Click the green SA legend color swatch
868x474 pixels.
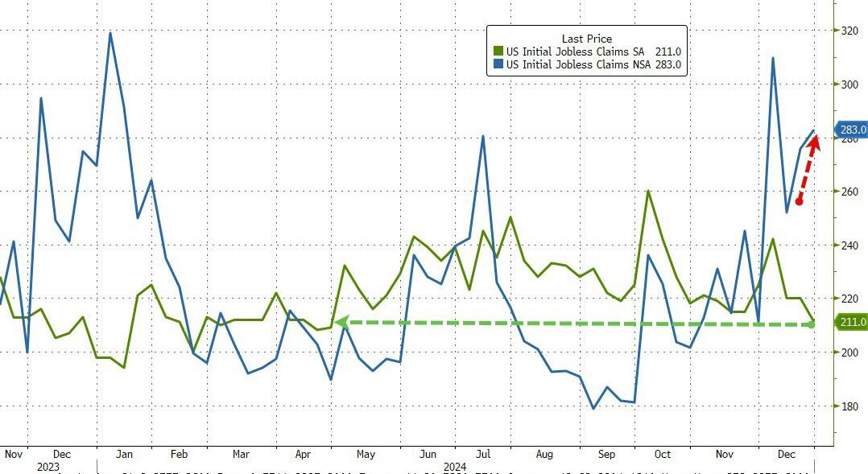click(x=498, y=52)
